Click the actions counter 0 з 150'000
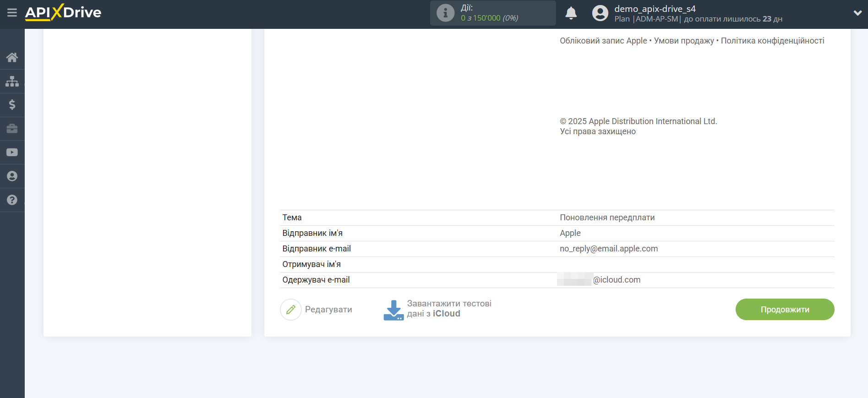The height and width of the screenshot is (398, 868). [489, 18]
